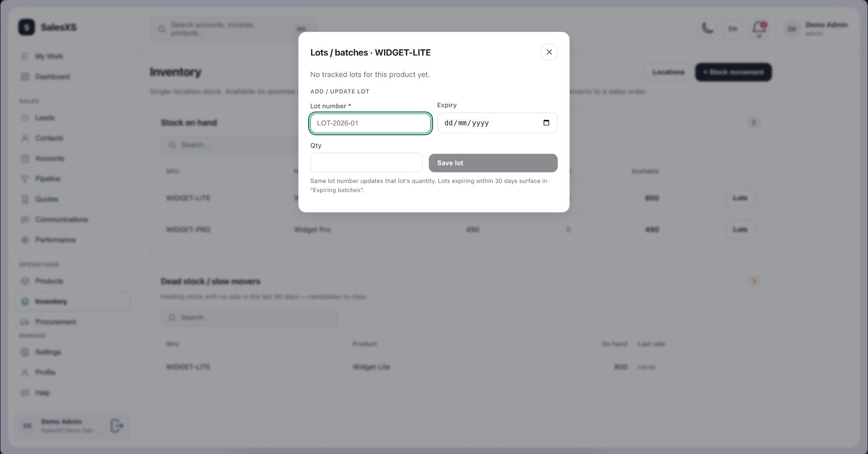Open Accounts icon in sidebar
This screenshot has height=454, width=868.
tap(25, 159)
